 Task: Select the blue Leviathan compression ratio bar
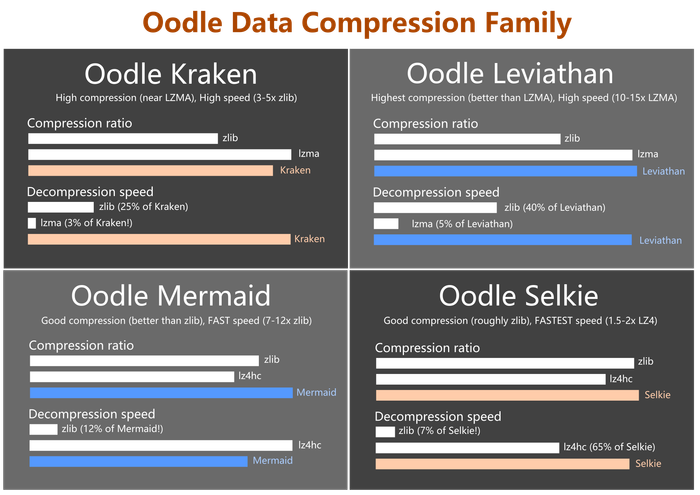(504, 171)
